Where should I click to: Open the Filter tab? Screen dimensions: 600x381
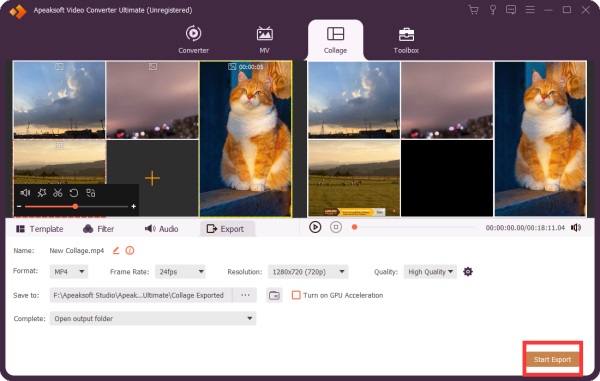click(98, 229)
